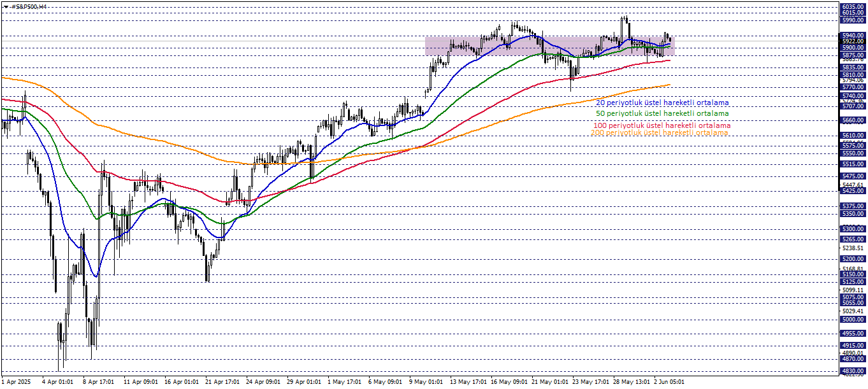Click the 23 May 17:01 date label
This screenshot has width=868, height=389.
[x=590, y=382]
